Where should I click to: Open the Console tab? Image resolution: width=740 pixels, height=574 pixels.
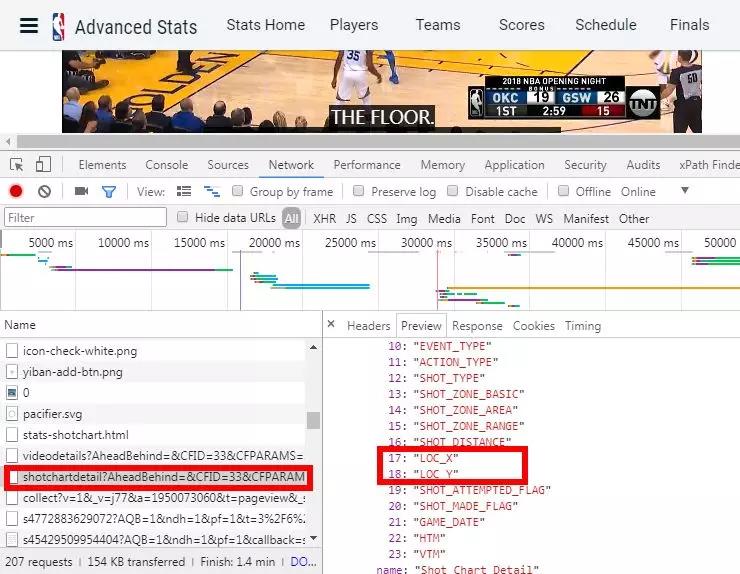167,165
